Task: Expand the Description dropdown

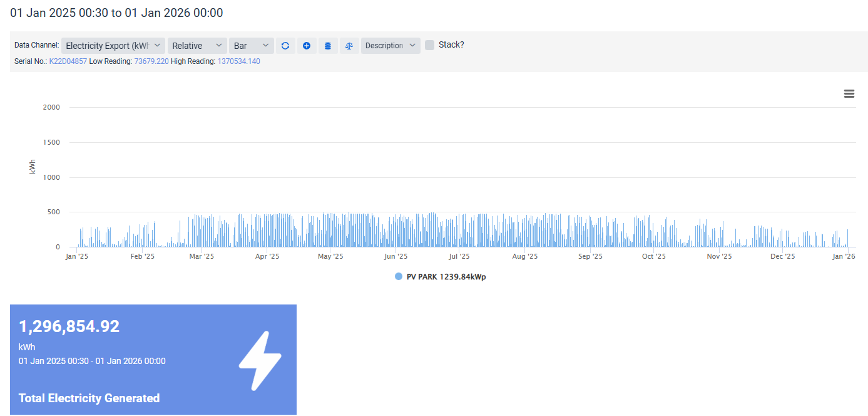Action: (391, 46)
